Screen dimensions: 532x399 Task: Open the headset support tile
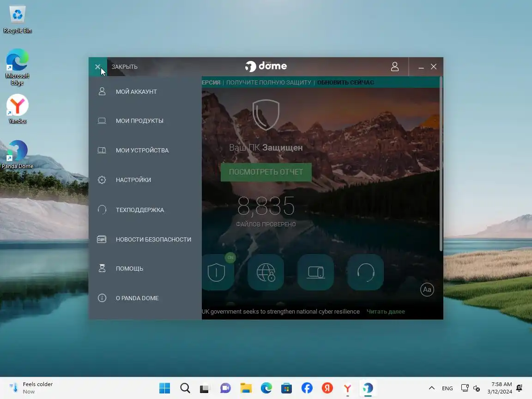coord(365,272)
